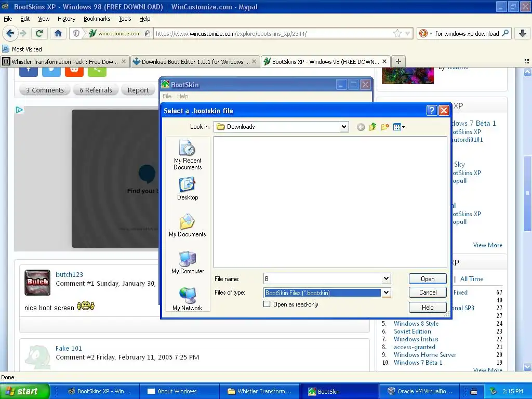
Task: Click the Cancel button in dialog
Action: click(428, 292)
